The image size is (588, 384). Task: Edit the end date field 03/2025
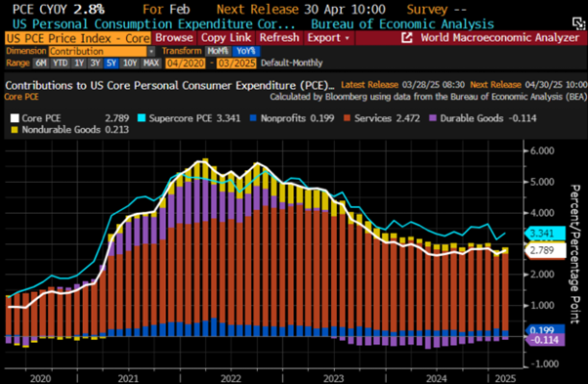(x=236, y=63)
